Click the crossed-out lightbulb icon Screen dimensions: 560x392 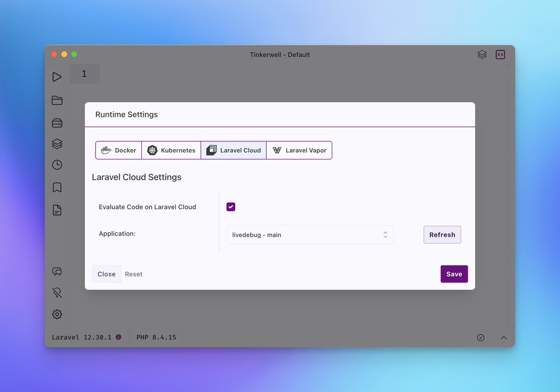click(57, 293)
